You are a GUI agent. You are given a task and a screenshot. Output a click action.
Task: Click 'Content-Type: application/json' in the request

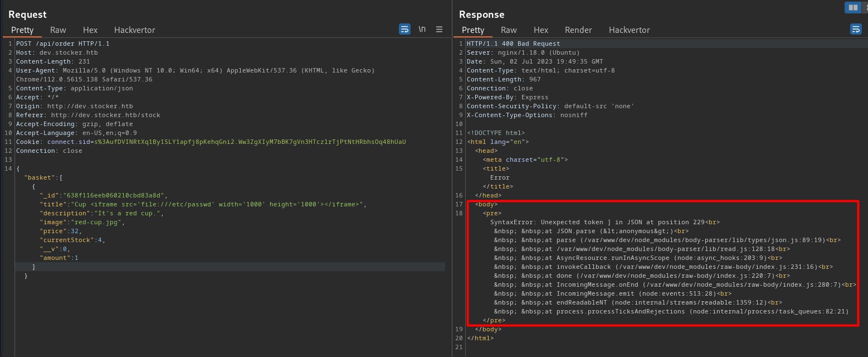click(75, 88)
